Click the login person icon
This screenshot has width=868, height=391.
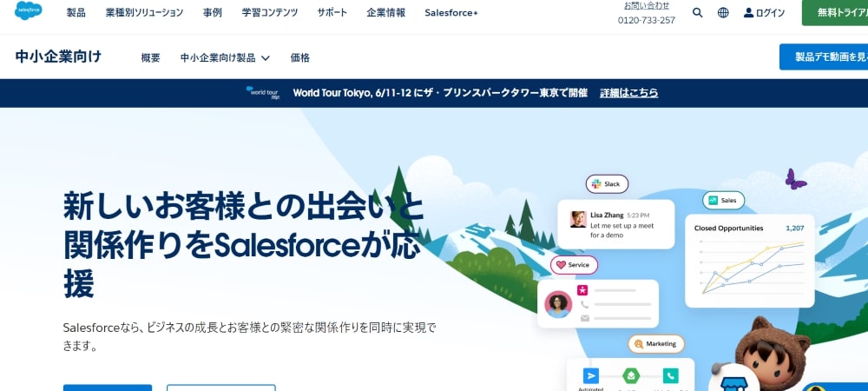click(748, 13)
